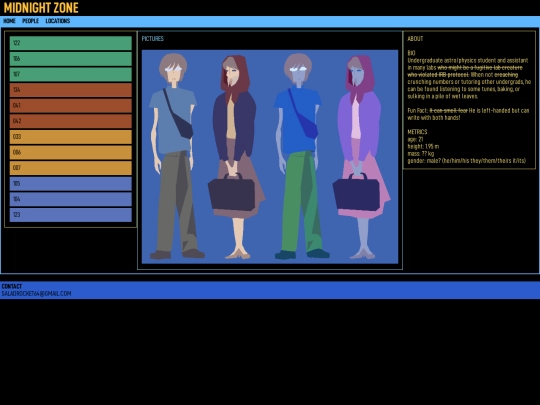Choose the blue 123 entry
Viewport: 540px width, 405px height.
pyautogui.click(x=71, y=215)
